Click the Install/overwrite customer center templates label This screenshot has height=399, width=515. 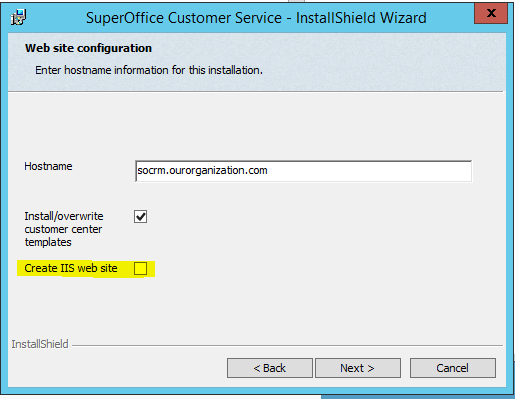click(x=64, y=229)
